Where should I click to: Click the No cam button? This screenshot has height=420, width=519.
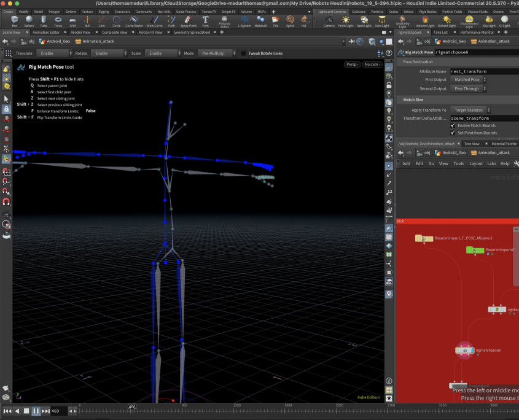coord(372,64)
